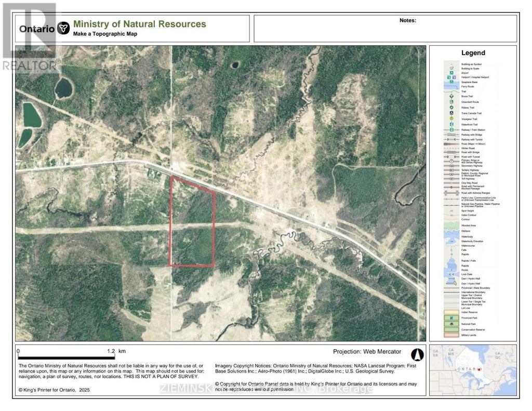Click inside the Notes box
This screenshot has width=532, height=411.
pyautogui.click(x=385, y=31)
